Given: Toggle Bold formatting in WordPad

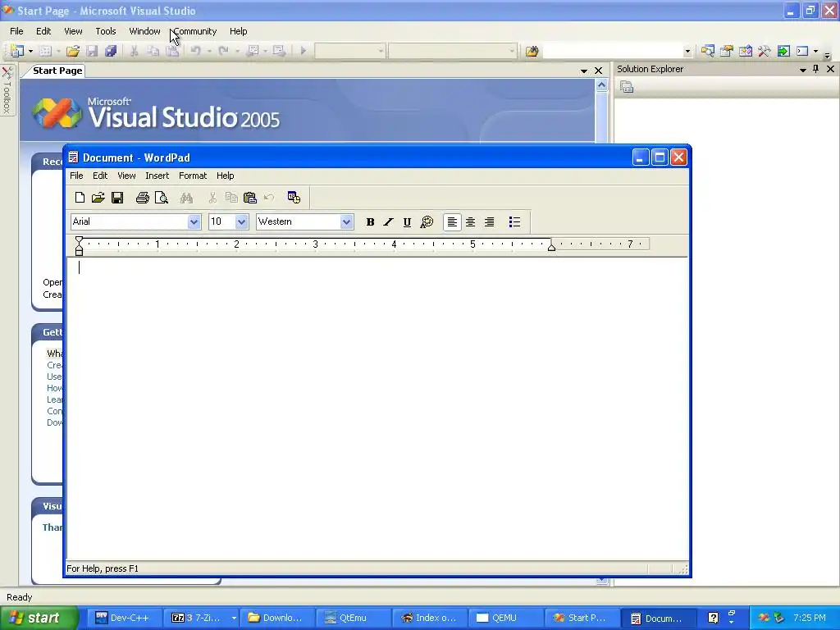Looking at the screenshot, I should point(370,221).
